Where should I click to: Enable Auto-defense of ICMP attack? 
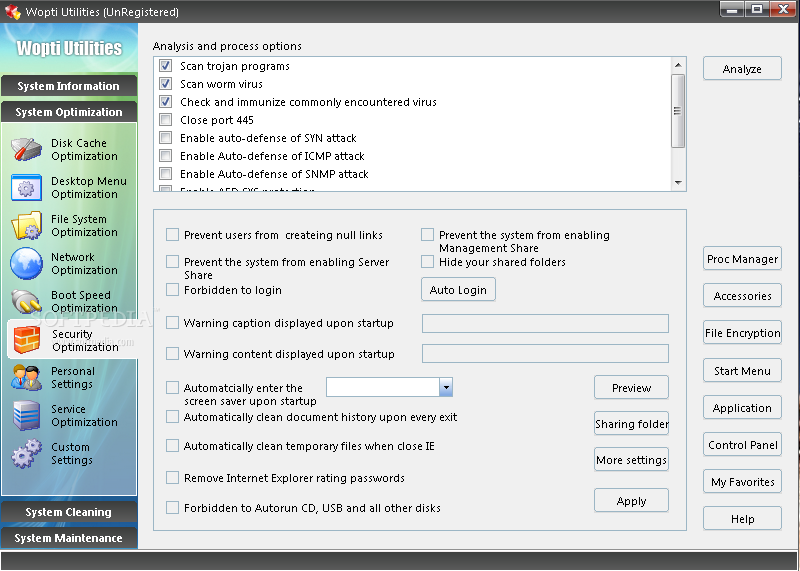click(x=165, y=156)
